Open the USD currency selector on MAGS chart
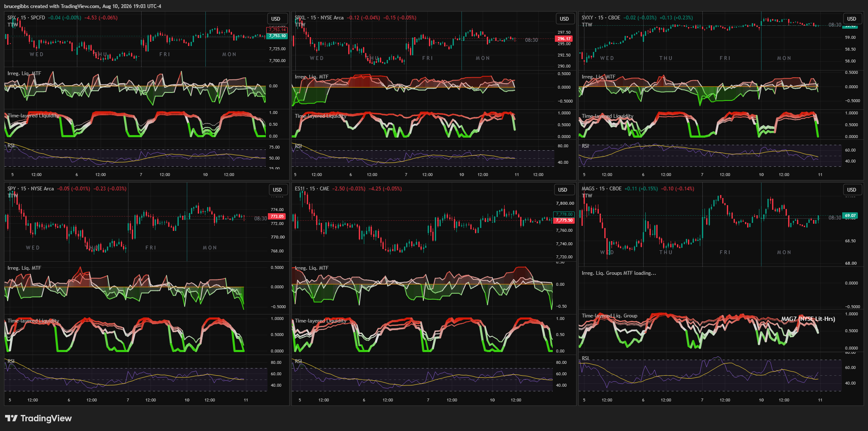Viewport: 868px width, 431px height. coord(852,190)
